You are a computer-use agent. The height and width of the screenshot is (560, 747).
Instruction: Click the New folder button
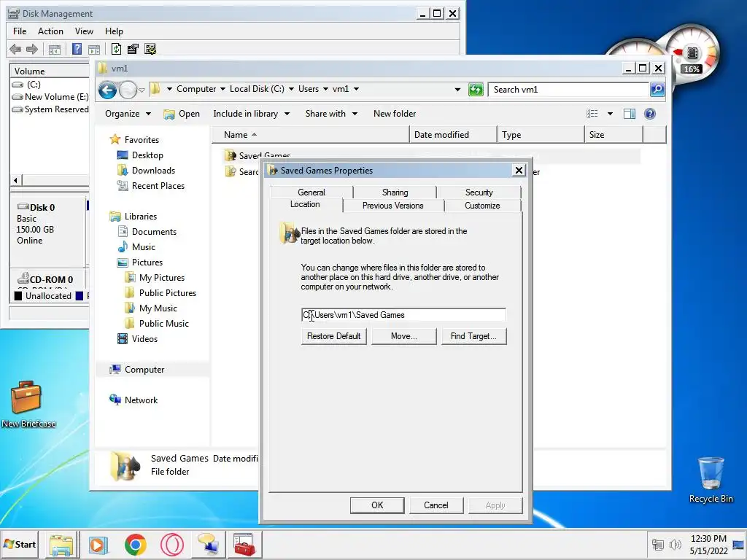click(395, 114)
